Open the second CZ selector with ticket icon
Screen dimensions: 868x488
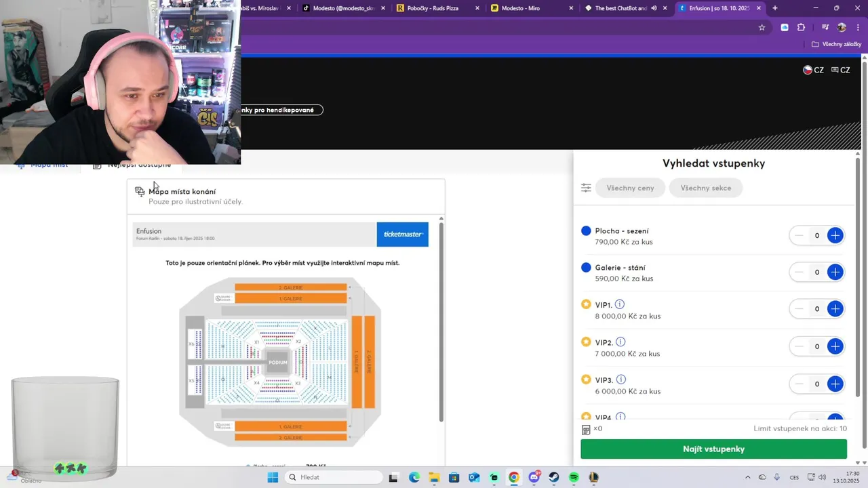point(840,70)
